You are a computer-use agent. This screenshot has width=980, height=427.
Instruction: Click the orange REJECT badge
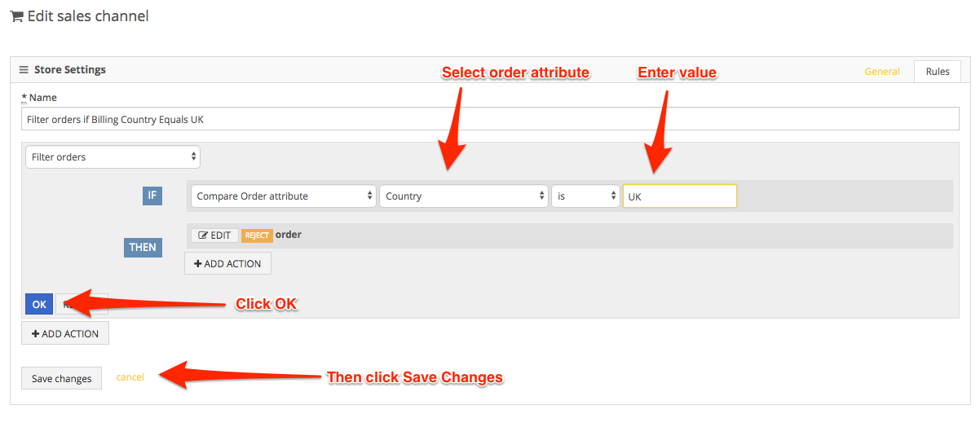click(x=257, y=235)
